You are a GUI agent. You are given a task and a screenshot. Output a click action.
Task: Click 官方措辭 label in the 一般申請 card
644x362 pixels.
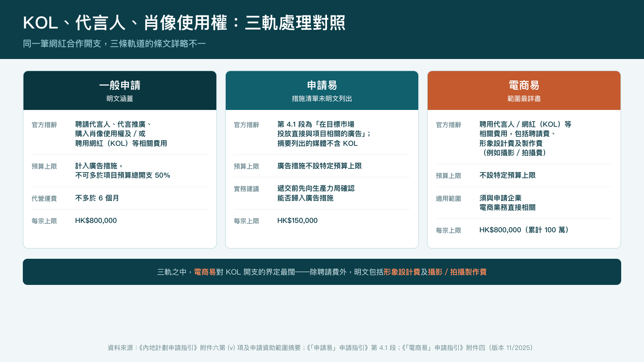44,125
